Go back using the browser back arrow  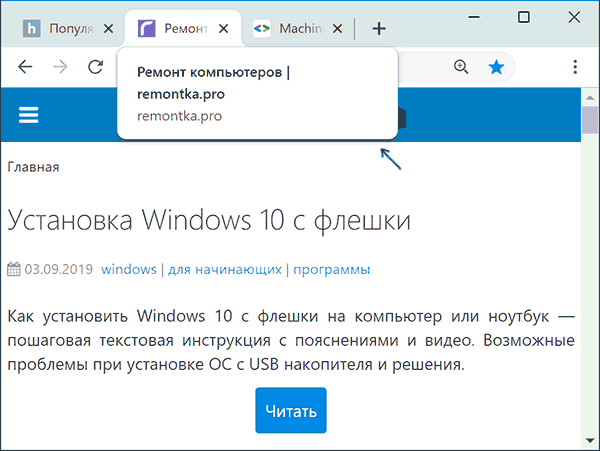click(26, 67)
